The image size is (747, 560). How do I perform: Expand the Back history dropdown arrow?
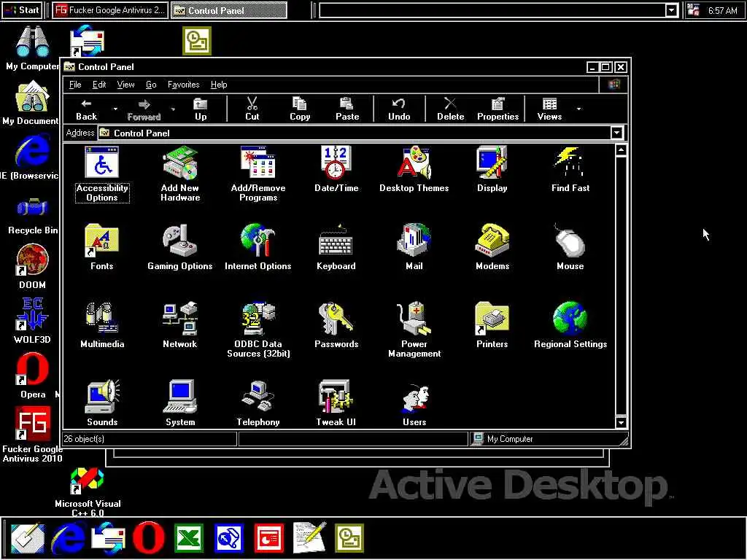tap(115, 109)
